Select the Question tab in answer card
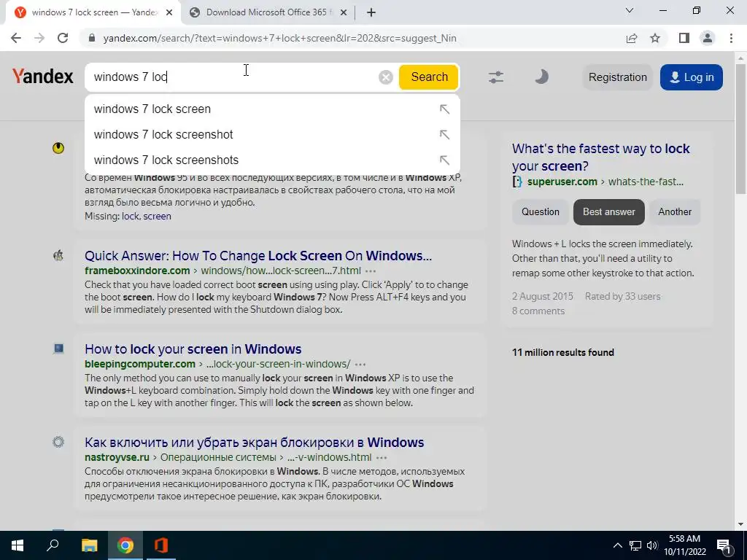Image resolution: width=747 pixels, height=560 pixels. coord(541,212)
